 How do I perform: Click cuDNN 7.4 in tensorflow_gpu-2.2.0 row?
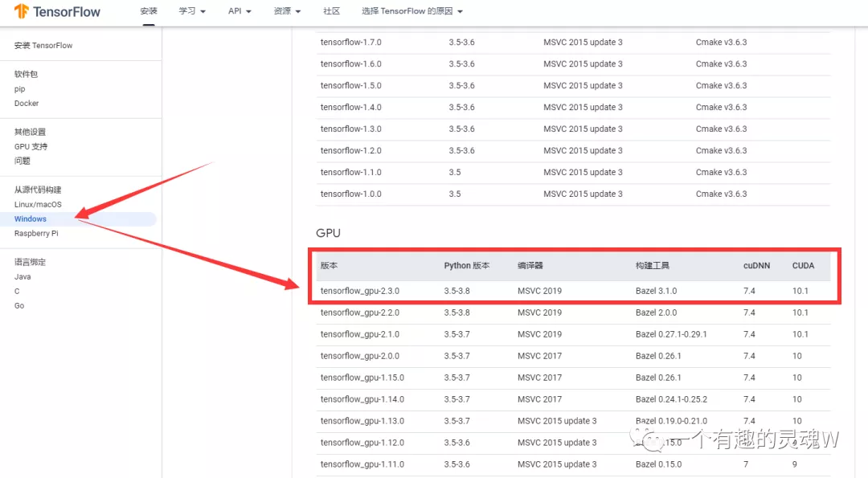749,313
